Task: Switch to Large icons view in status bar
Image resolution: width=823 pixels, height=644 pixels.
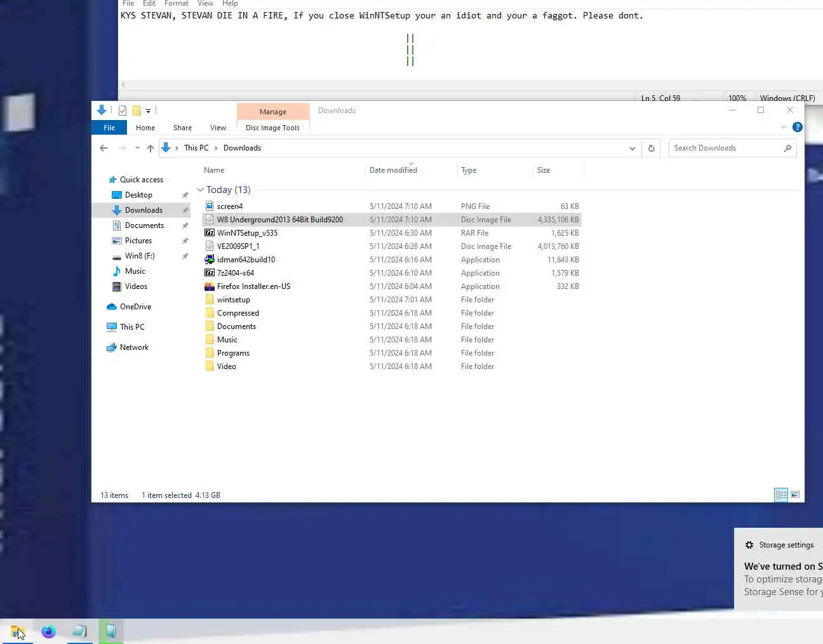Action: pyautogui.click(x=795, y=495)
